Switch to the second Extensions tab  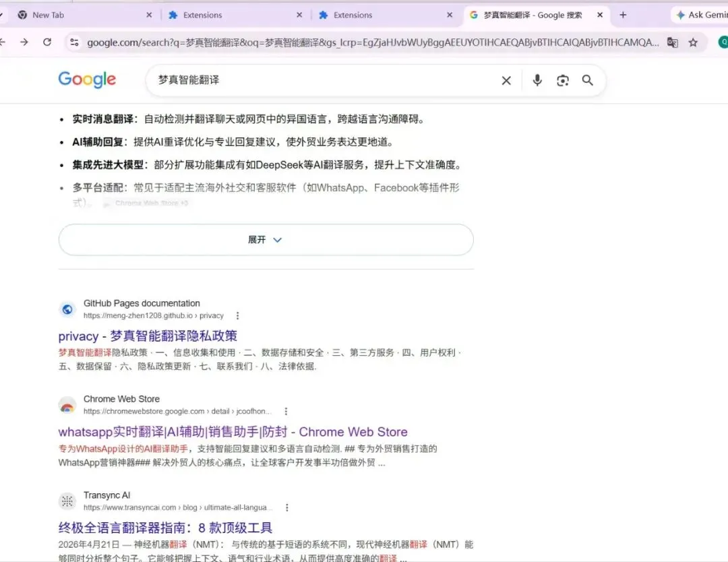tap(386, 15)
